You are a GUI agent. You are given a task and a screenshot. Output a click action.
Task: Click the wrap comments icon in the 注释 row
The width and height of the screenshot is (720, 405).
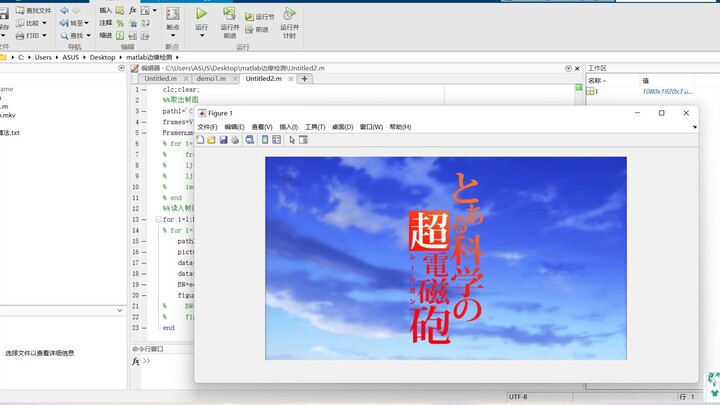pyautogui.click(x=145, y=23)
